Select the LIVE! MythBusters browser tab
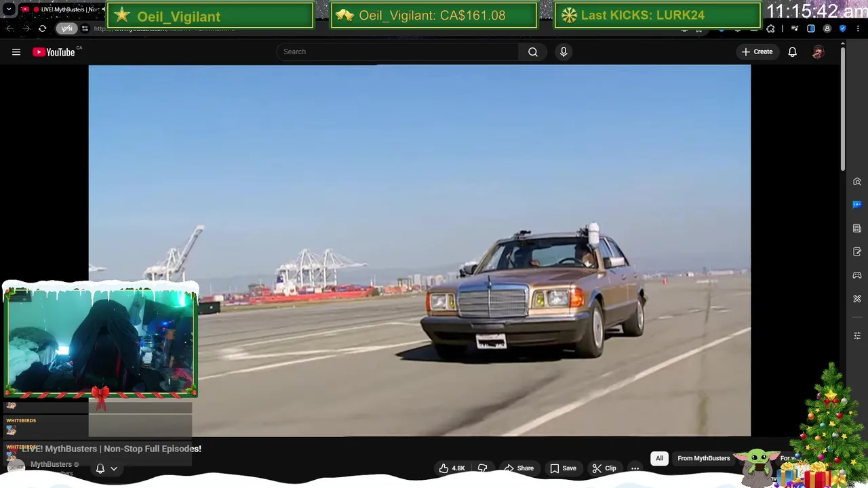The height and width of the screenshot is (488, 868). (62, 9)
